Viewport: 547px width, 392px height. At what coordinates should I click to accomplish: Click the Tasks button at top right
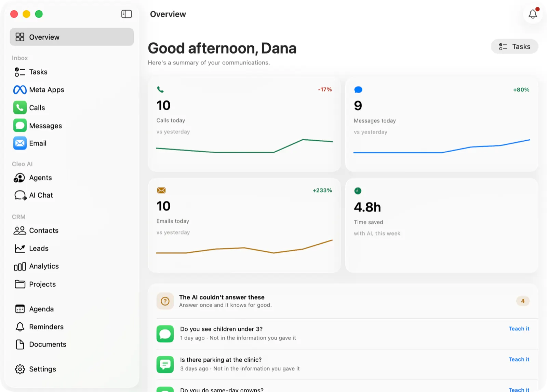515,47
